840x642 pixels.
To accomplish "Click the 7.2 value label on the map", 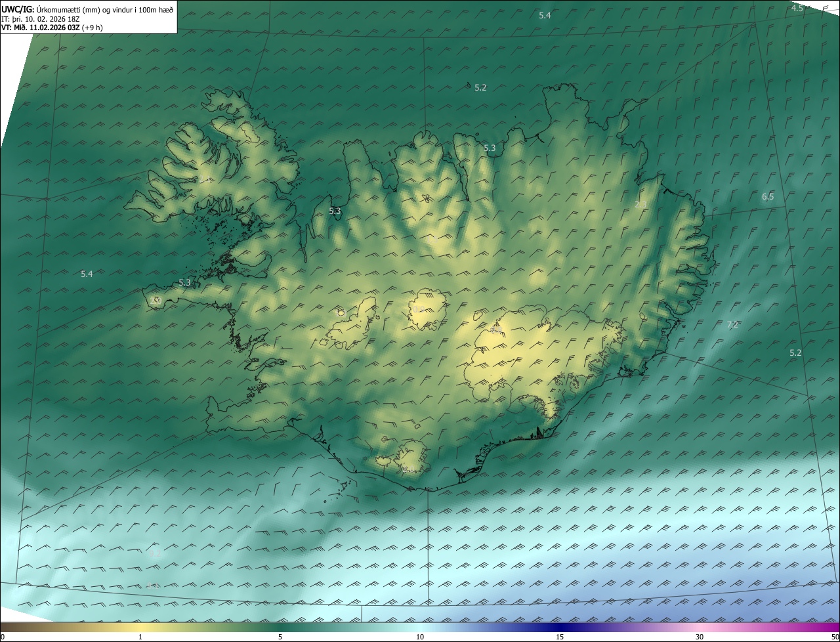I will click(733, 324).
